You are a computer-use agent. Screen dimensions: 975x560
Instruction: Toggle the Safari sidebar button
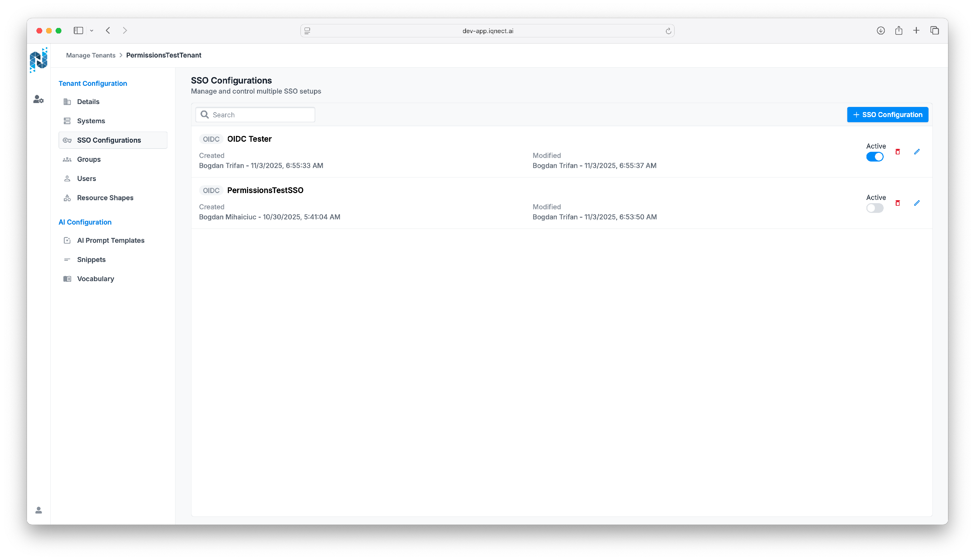(x=78, y=30)
